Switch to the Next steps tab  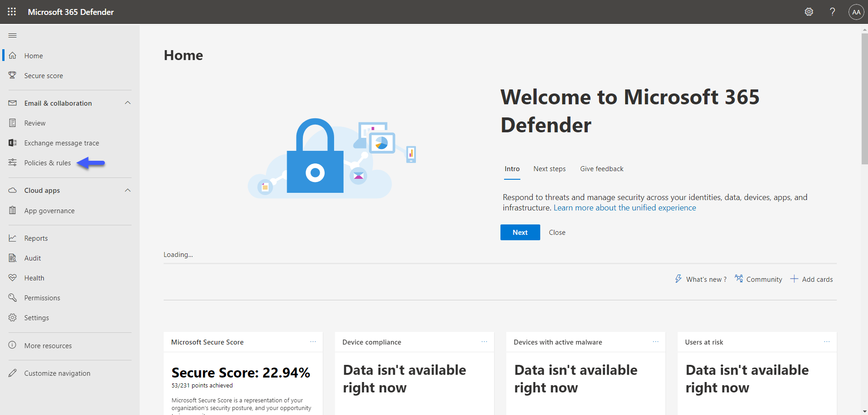pyautogui.click(x=549, y=169)
